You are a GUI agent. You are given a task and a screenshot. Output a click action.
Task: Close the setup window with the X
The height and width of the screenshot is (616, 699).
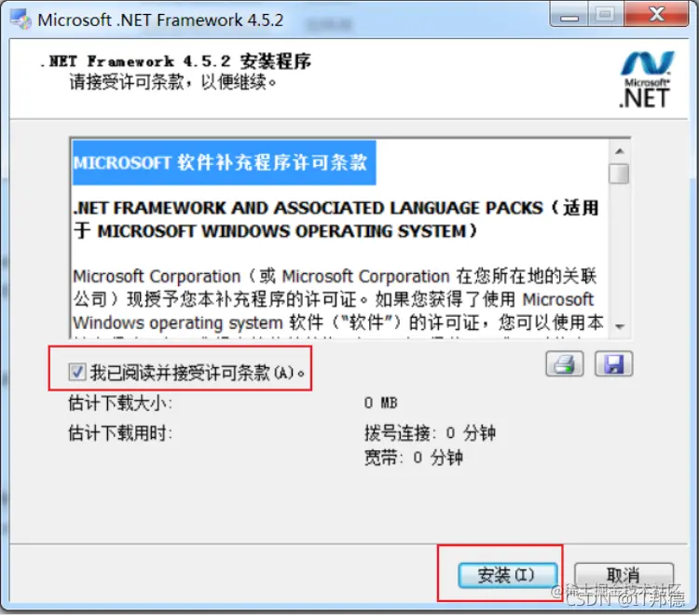(x=656, y=15)
